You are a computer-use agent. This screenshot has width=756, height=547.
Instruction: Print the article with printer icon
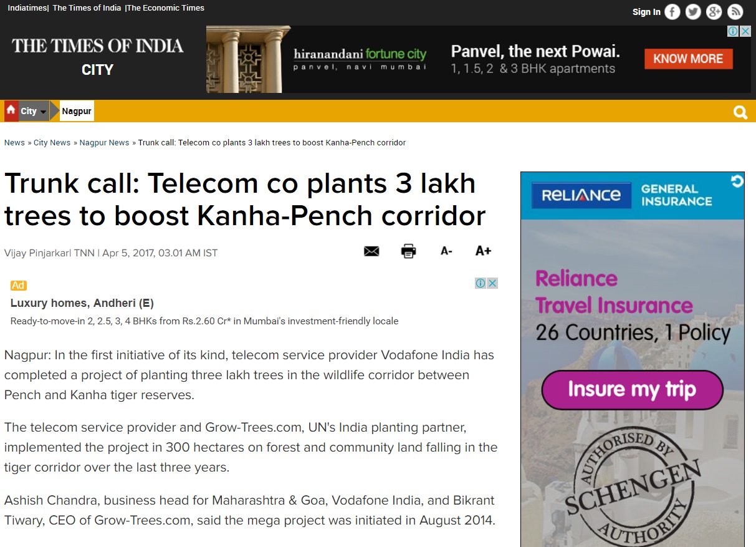click(408, 251)
